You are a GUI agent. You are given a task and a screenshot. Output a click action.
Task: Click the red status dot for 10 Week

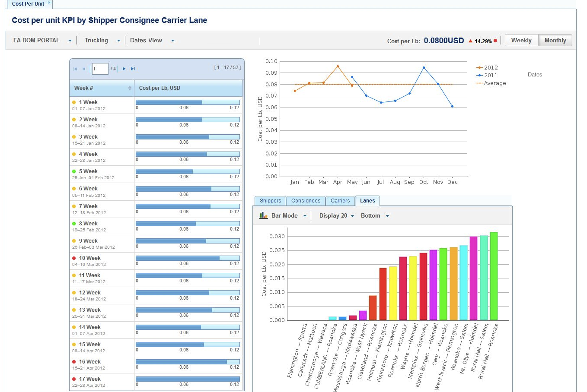point(74,258)
